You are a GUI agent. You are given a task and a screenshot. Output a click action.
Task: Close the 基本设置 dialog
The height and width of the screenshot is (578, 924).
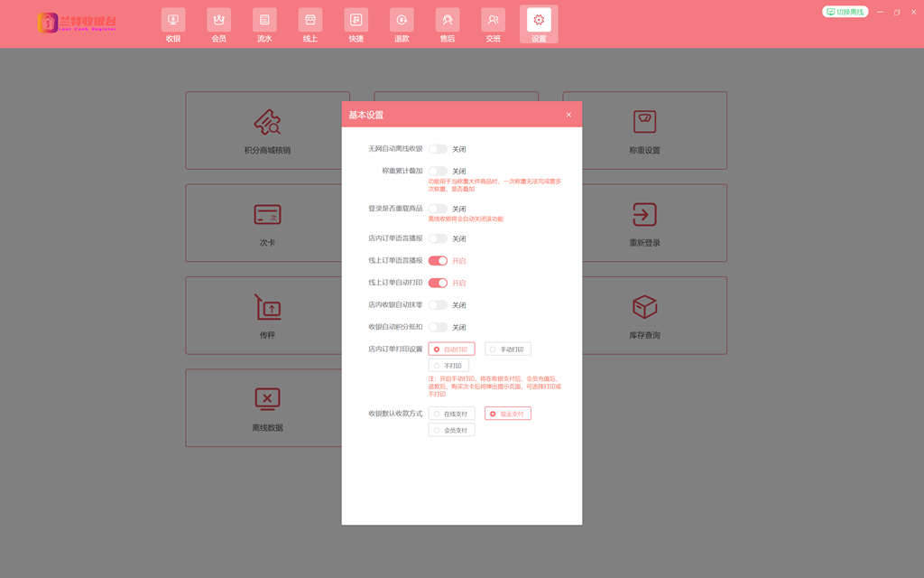tap(568, 115)
